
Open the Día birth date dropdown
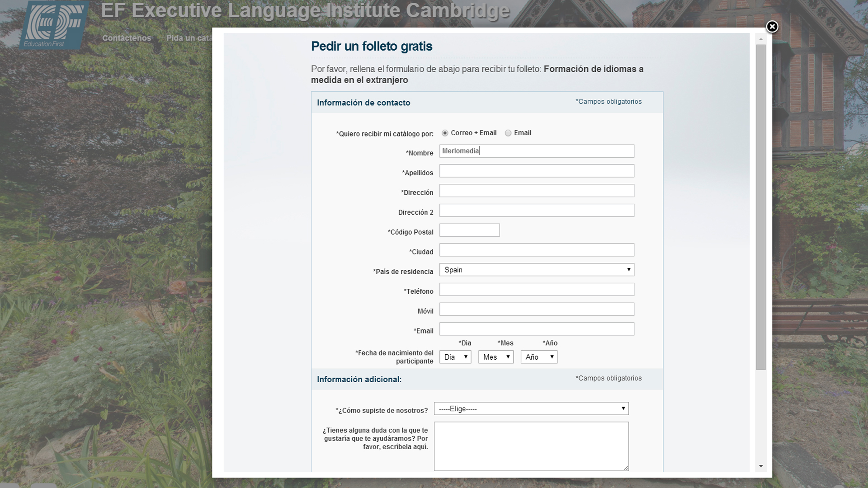pos(455,357)
